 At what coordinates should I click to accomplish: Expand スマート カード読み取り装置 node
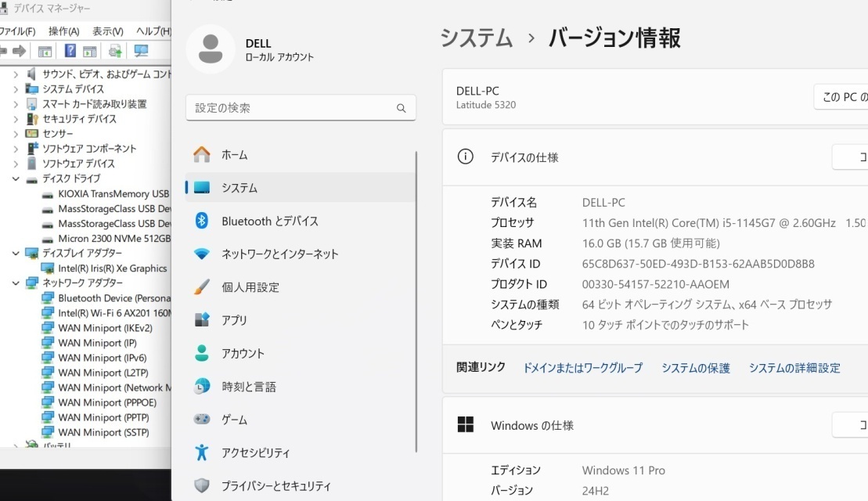pos(16,103)
